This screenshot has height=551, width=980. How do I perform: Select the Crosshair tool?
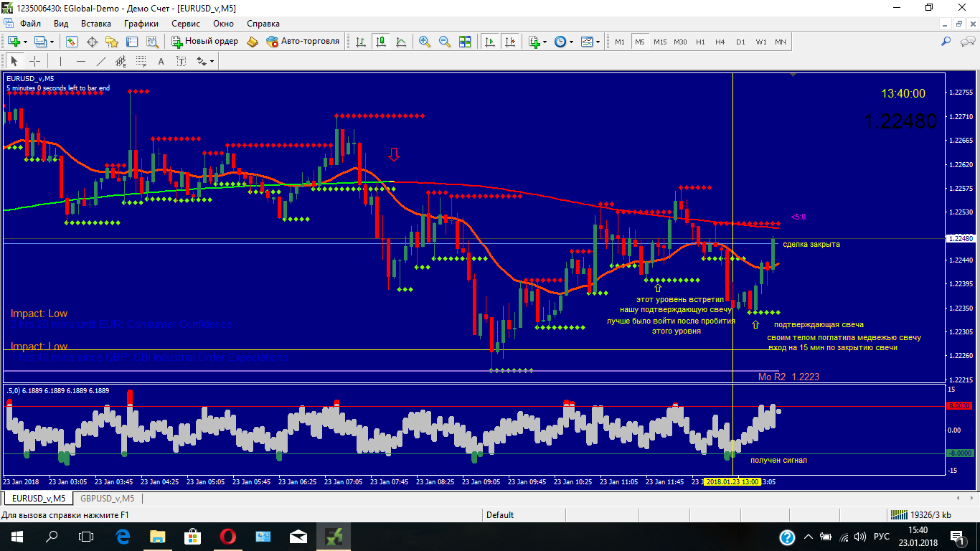34,61
